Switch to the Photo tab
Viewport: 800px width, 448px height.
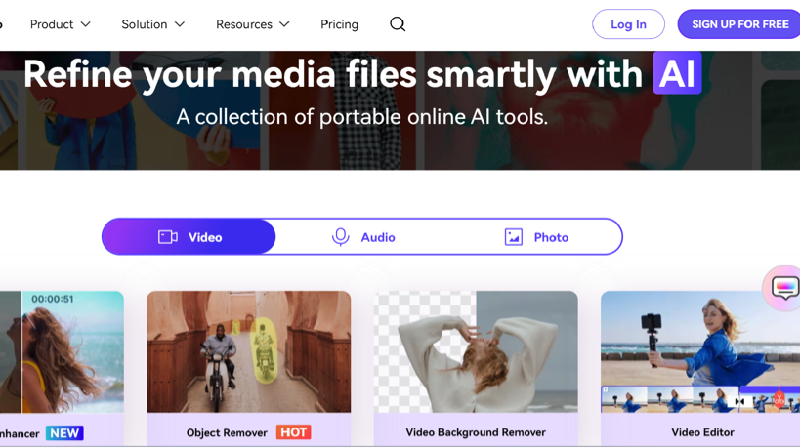click(536, 237)
